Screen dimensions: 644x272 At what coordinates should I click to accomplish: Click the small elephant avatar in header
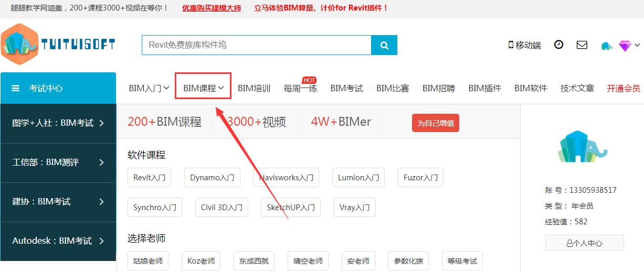pos(607,46)
